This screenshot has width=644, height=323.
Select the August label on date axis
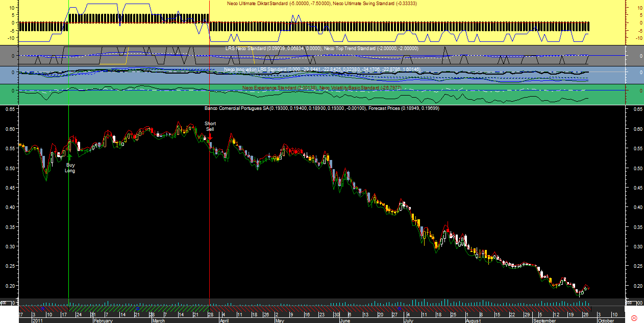(474, 320)
